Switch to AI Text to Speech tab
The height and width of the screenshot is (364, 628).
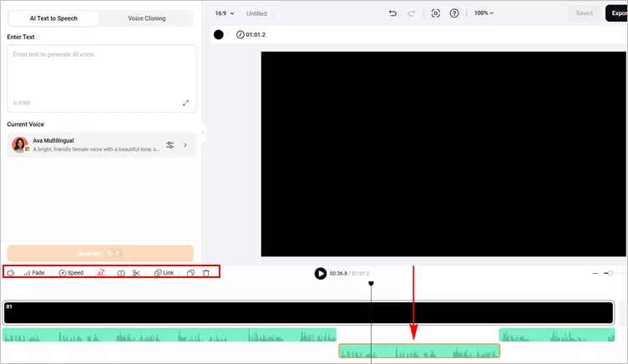click(x=53, y=18)
